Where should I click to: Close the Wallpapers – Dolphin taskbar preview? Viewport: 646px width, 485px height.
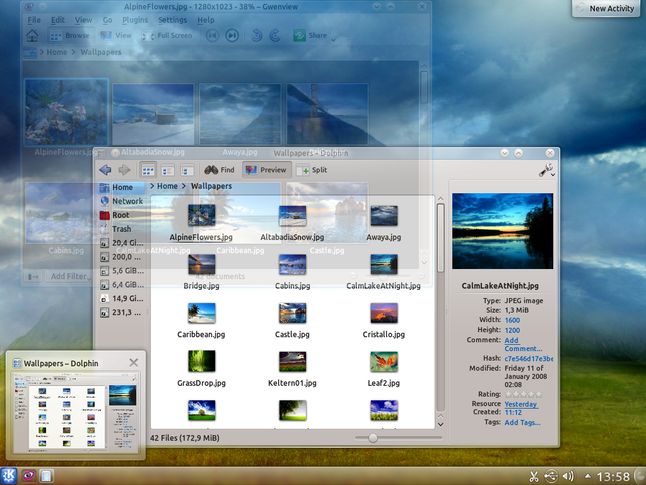(133, 363)
